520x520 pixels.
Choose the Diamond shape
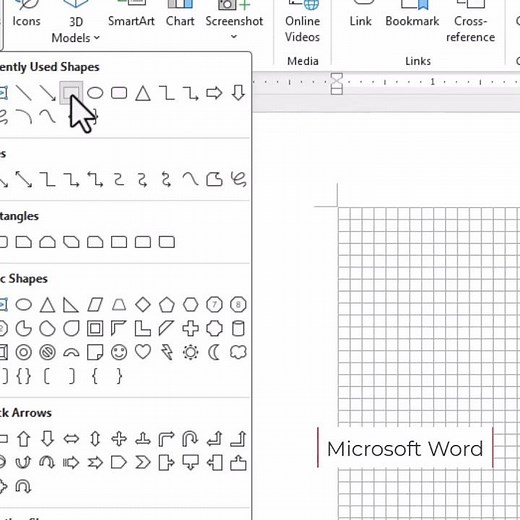tap(143, 305)
